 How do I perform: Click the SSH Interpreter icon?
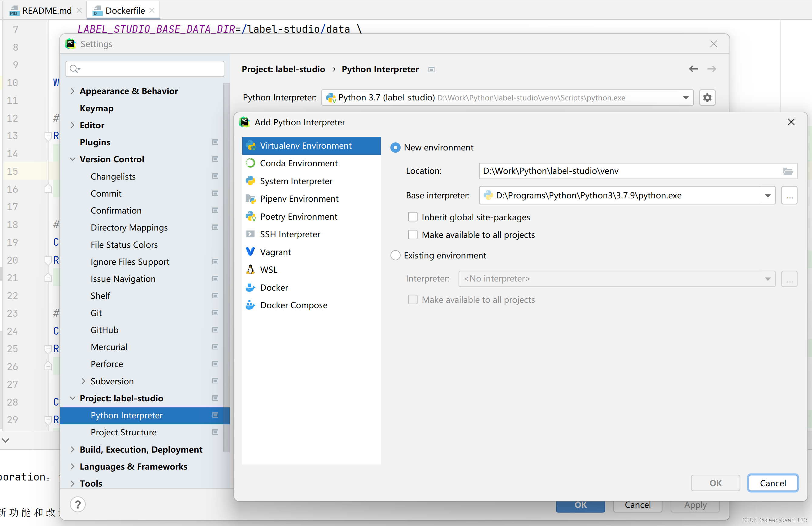[x=251, y=234]
